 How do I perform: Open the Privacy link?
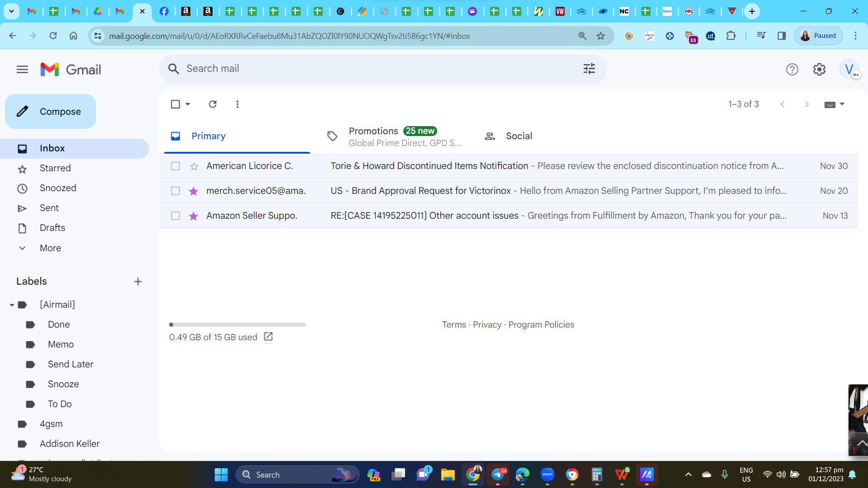487,325
